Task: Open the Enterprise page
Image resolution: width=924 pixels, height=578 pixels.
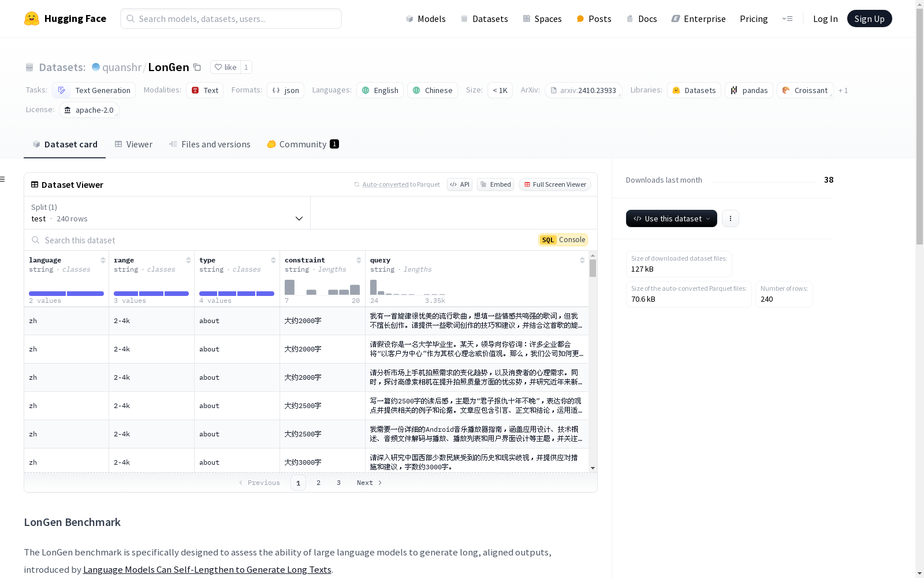Action: [x=698, y=18]
